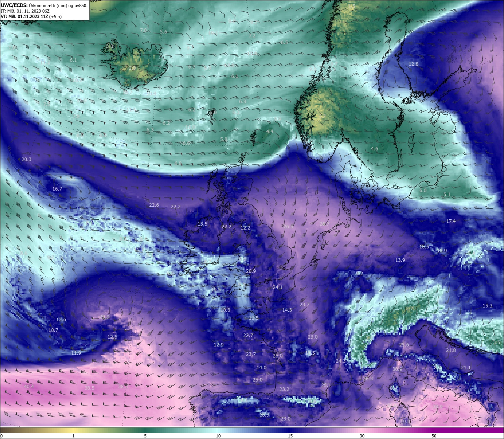Image resolution: width=504 pixels, height=439 pixels.
Task: Click the 26.3 value on the map
Action: coord(368,379)
